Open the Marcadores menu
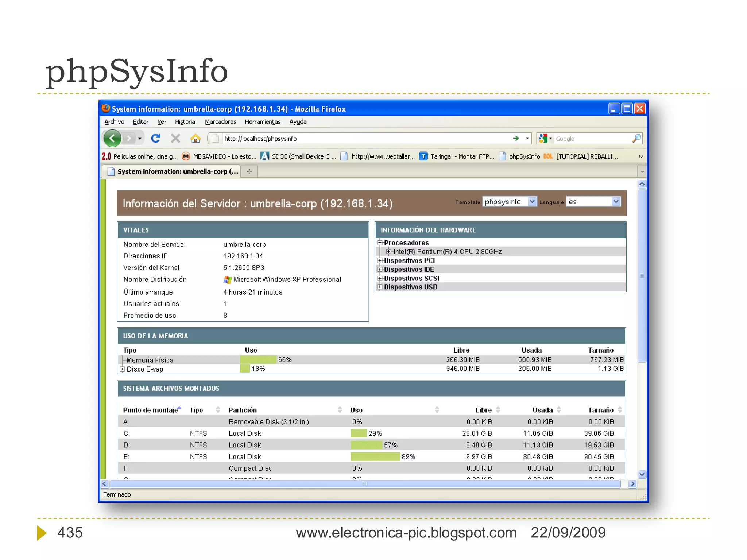Image resolution: width=747 pixels, height=560 pixels. tap(220, 122)
